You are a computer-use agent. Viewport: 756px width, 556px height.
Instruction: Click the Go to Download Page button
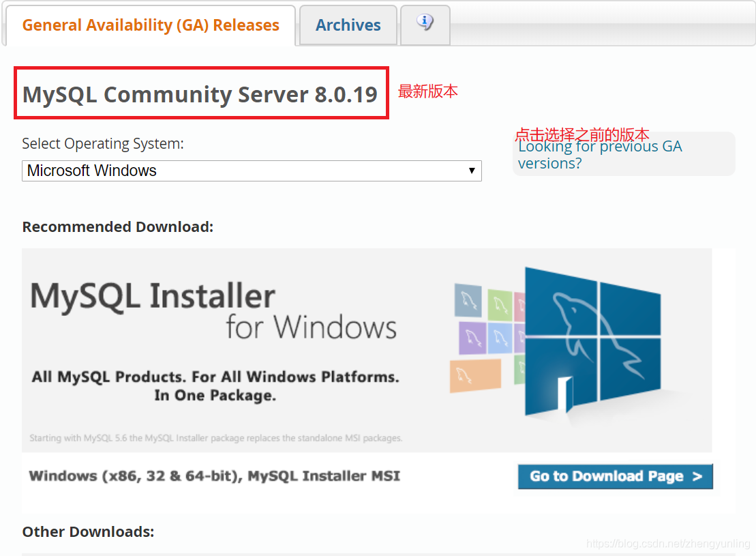pyautogui.click(x=615, y=476)
